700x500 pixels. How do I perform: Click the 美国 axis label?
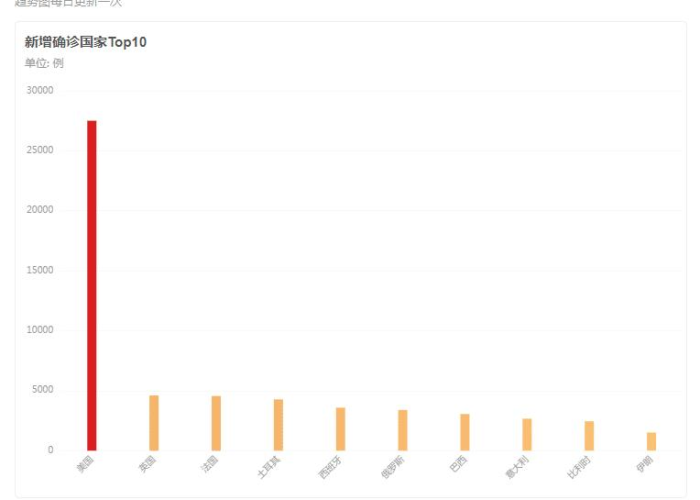(x=85, y=464)
